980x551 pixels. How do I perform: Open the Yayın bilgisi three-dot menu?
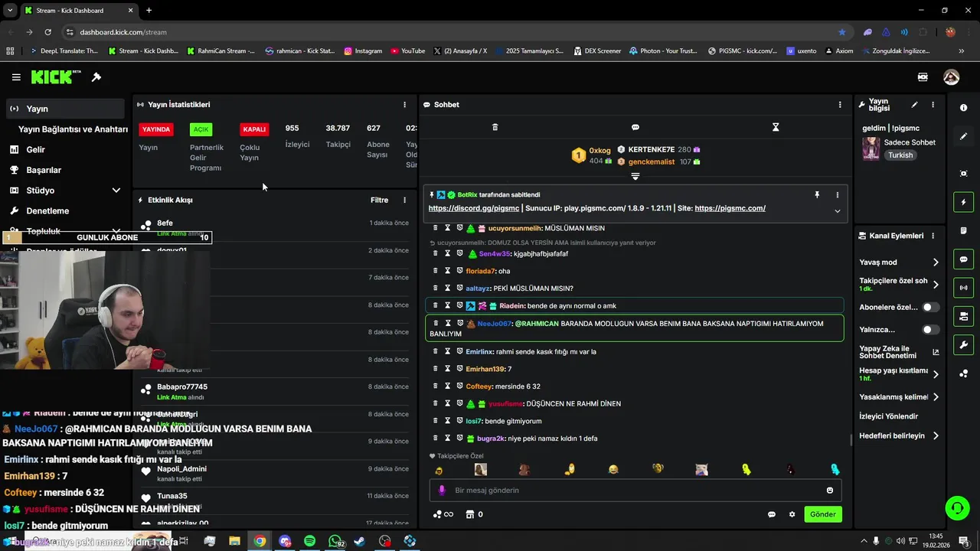pos(933,105)
